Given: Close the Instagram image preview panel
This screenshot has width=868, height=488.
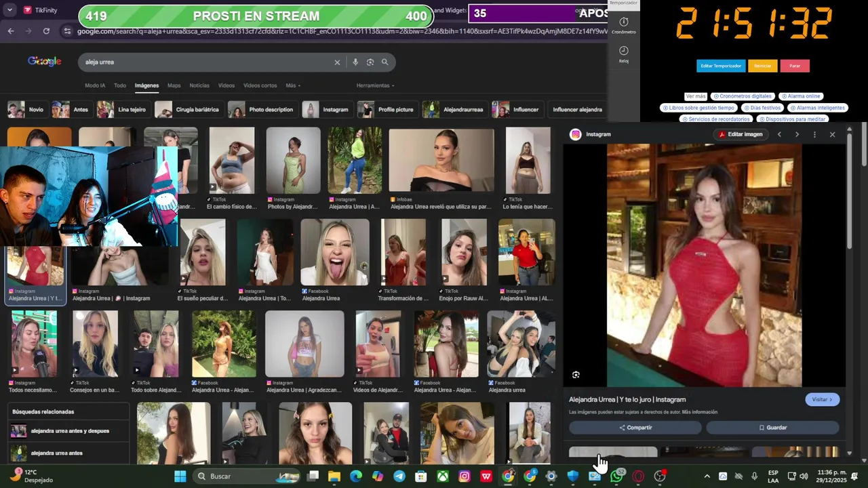Looking at the screenshot, I should point(832,134).
